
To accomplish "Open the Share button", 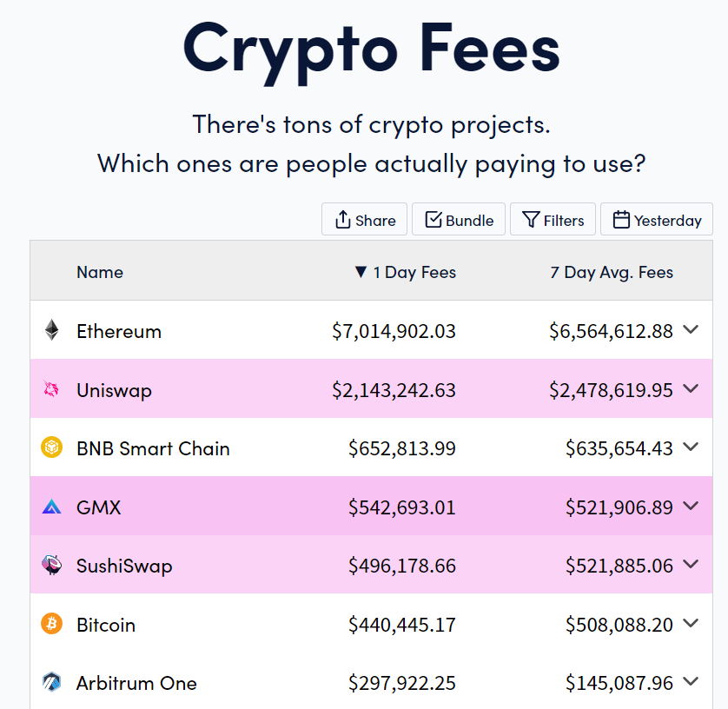I will click(x=365, y=219).
